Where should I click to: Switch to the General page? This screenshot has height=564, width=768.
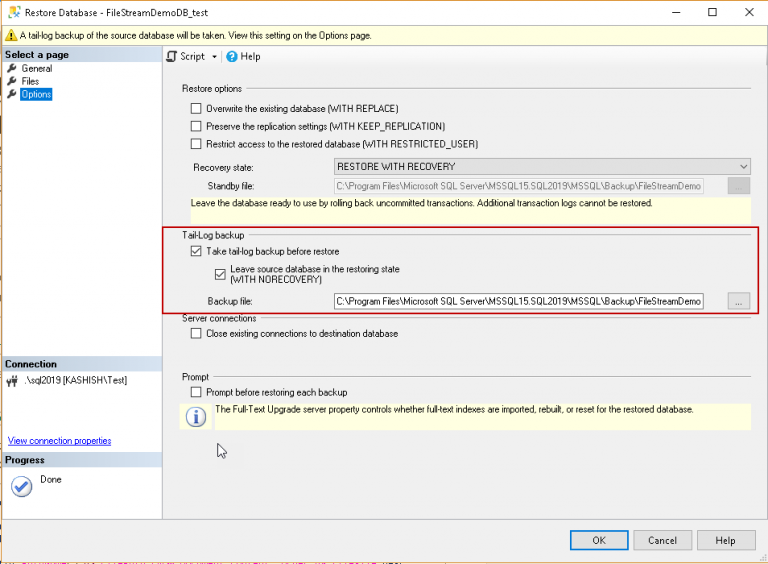[37, 69]
